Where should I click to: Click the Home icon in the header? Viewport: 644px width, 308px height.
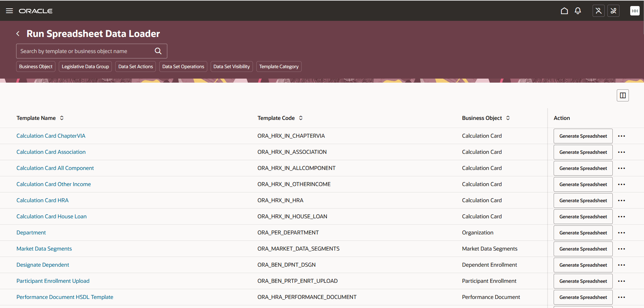564,10
